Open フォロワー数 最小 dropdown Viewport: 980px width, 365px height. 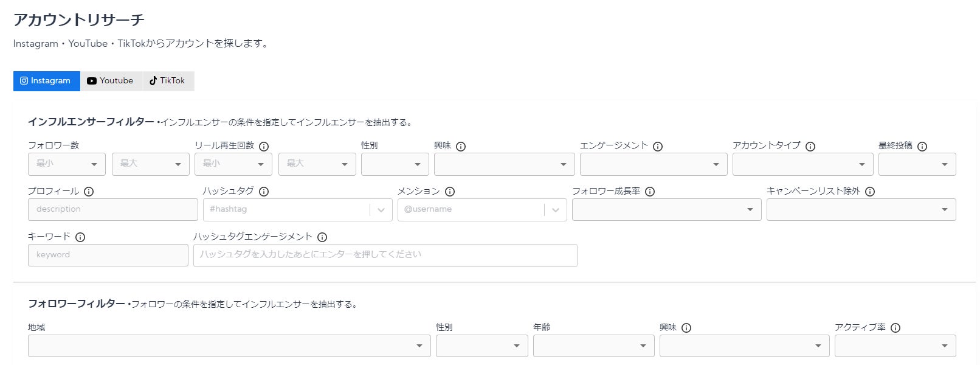pos(66,164)
